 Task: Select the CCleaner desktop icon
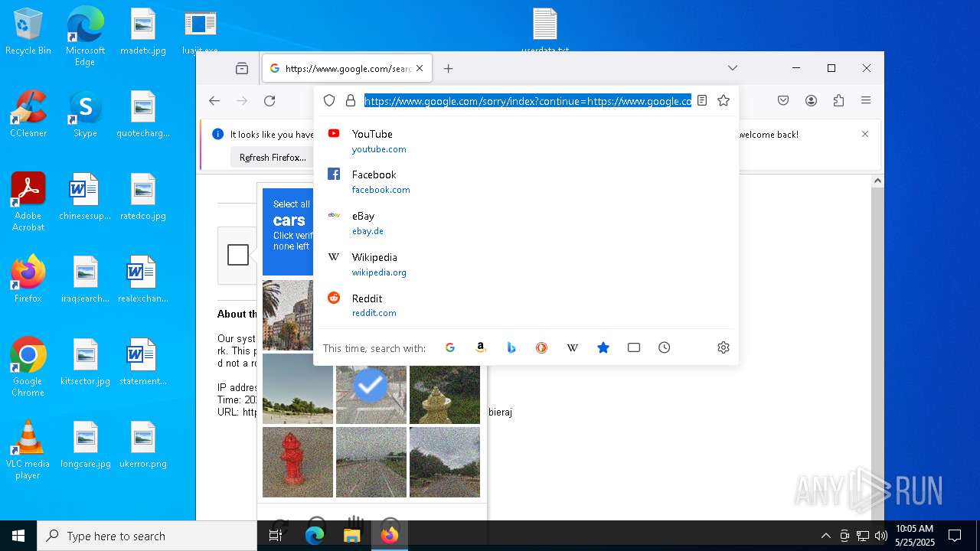point(28,113)
